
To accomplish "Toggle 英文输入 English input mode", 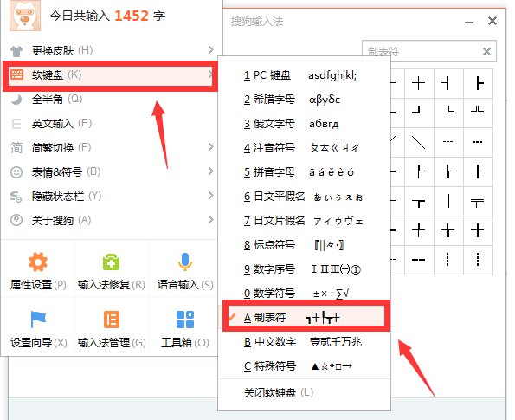I will (x=110, y=124).
